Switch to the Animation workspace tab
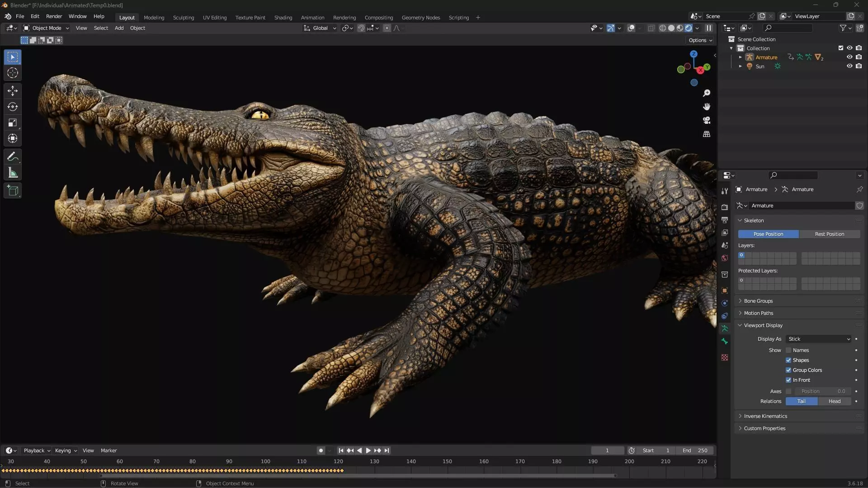 coord(312,18)
